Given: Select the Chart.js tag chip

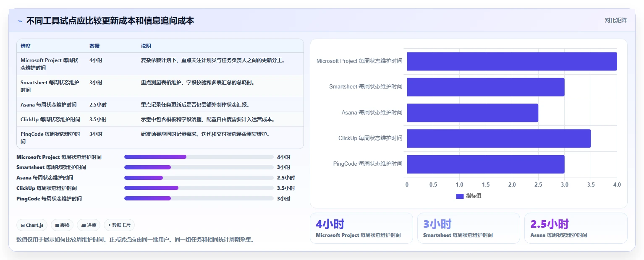Looking at the screenshot, I should 32,225.
